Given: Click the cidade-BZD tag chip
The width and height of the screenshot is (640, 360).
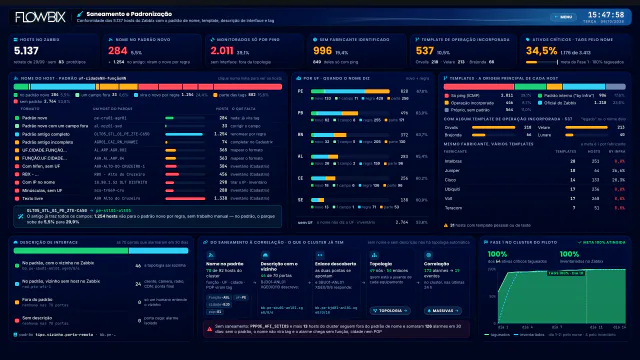Looking at the screenshot, I should 219,304.
